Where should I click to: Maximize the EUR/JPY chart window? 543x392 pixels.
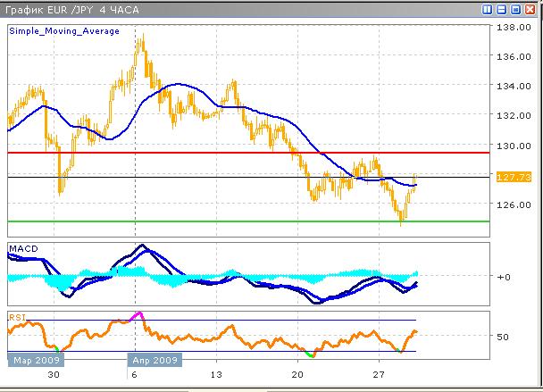514,9
